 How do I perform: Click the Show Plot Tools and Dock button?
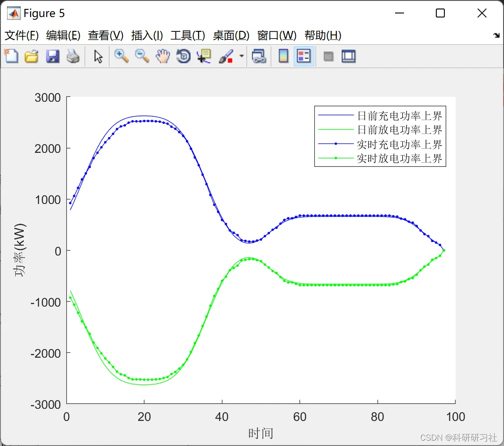(x=349, y=56)
